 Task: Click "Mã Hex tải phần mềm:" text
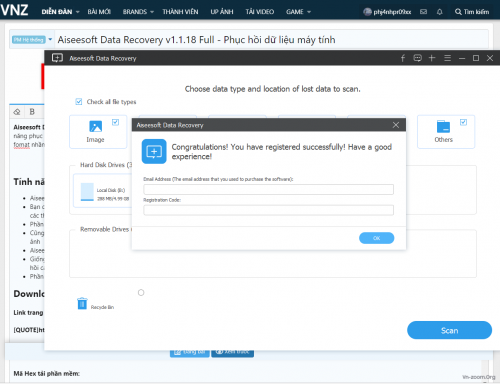47,373
